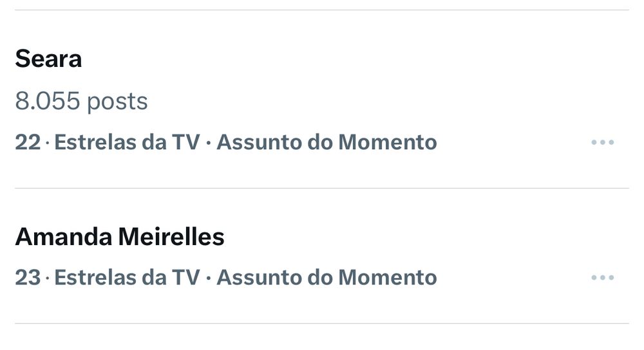Click the word Meirelles in the title
This screenshot has width=644, height=350.
point(171,237)
